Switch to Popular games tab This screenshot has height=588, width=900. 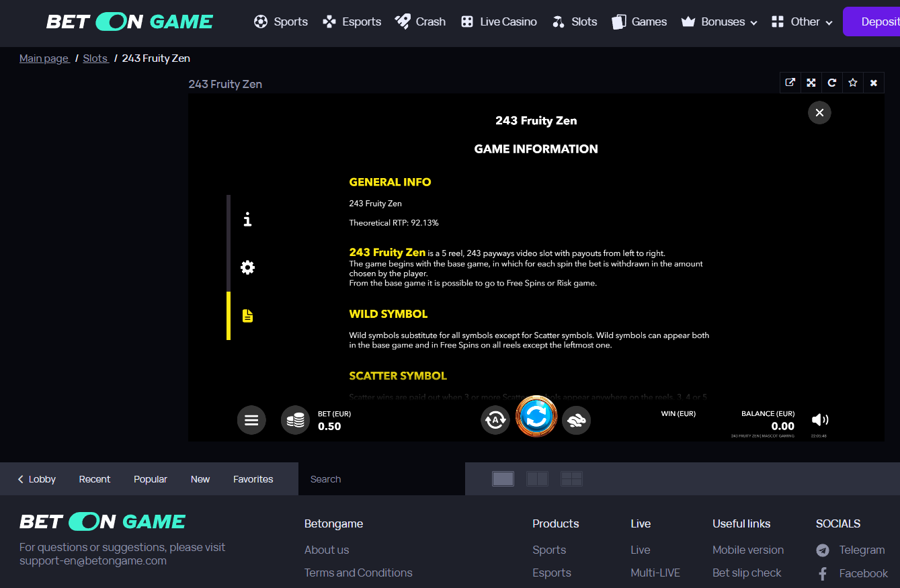pos(151,479)
